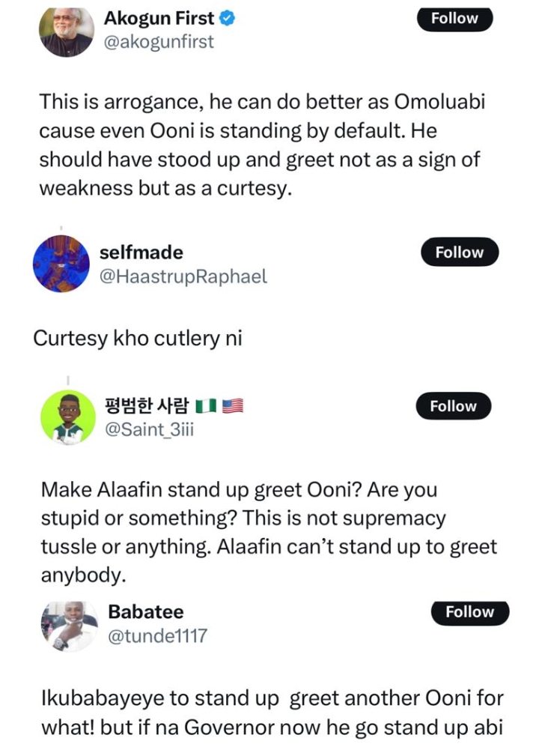Click the Nigerian flag emoji in display name
The width and height of the screenshot is (539, 756).
click(x=205, y=406)
